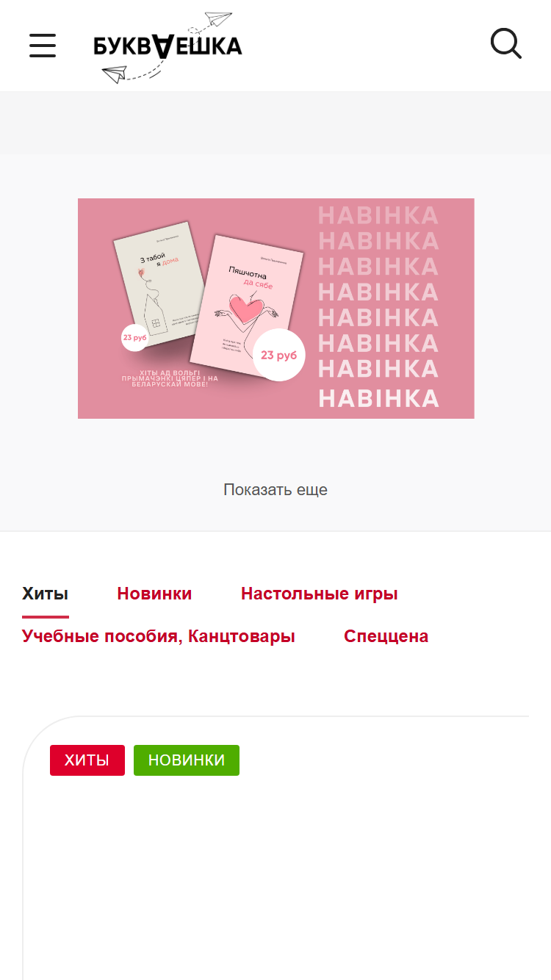Click the НАВІНКА repeated text on banner
This screenshot has height=980, width=551.
(x=378, y=307)
